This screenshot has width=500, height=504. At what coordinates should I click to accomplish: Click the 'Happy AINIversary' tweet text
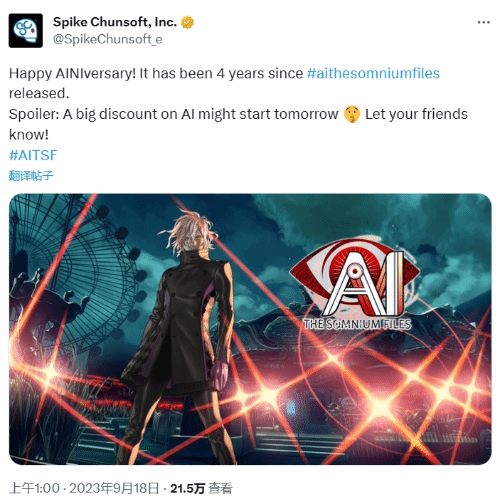click(x=72, y=73)
